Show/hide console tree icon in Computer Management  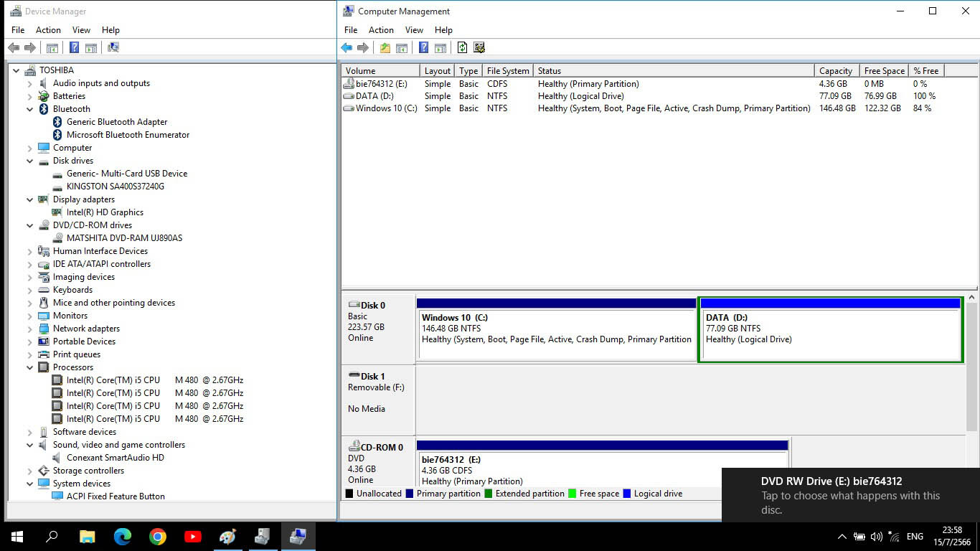pos(402,48)
